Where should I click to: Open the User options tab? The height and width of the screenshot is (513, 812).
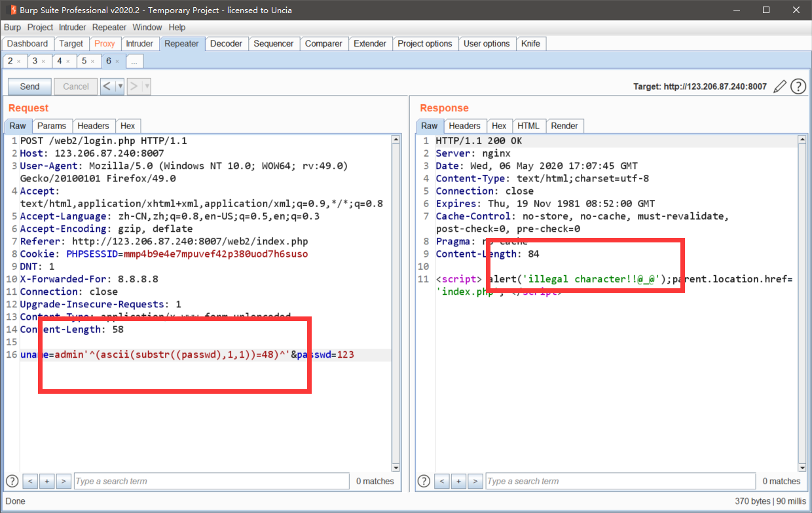click(487, 44)
